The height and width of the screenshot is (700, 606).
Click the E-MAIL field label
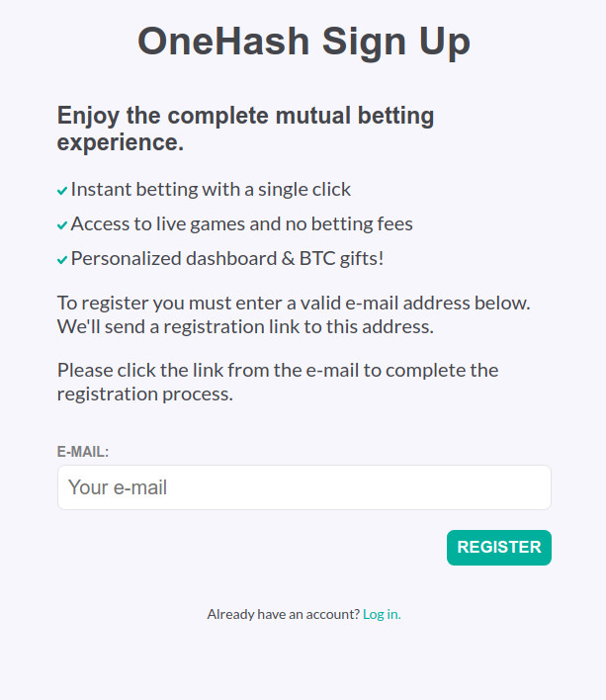coord(83,451)
